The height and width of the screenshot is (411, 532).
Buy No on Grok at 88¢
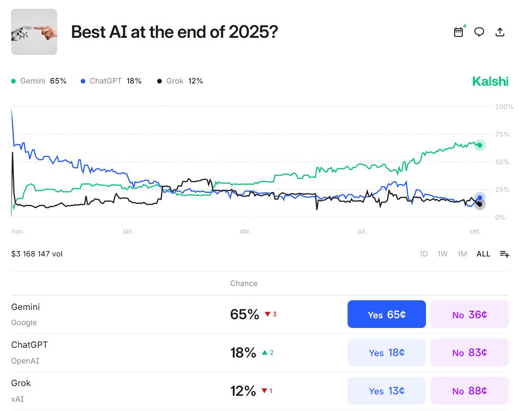[469, 391]
